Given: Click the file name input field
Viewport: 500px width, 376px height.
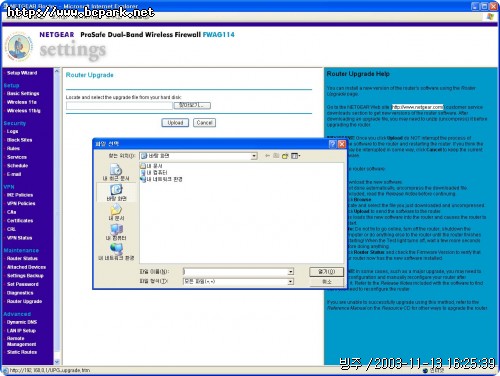Looking at the screenshot, I should click(235, 272).
